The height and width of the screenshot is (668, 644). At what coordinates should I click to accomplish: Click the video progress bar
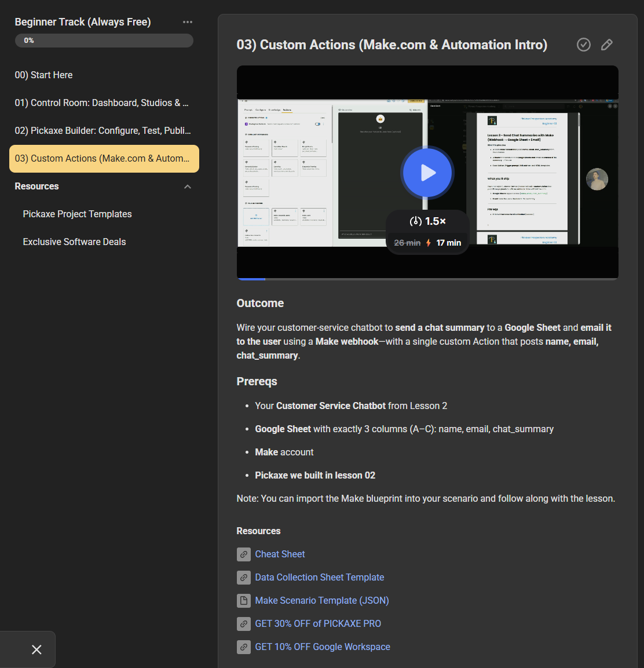[x=427, y=279]
